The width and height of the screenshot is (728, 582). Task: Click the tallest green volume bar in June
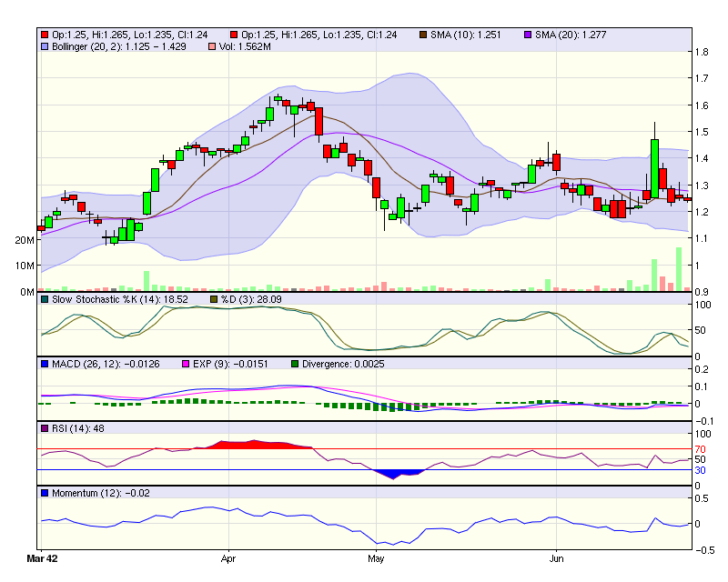(679, 268)
